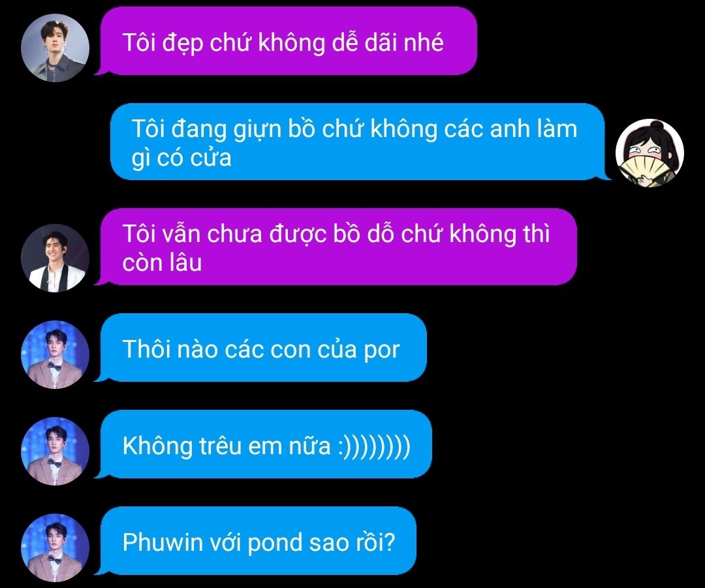The image size is (705, 588).
Task: Tap avatar beside "Phuwin với pond sao rồi?"
Action: click(55, 548)
